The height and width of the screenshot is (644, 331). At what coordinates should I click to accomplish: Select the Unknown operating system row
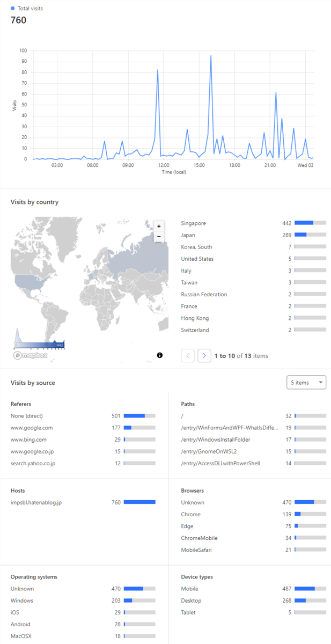pyautogui.click(x=83, y=589)
